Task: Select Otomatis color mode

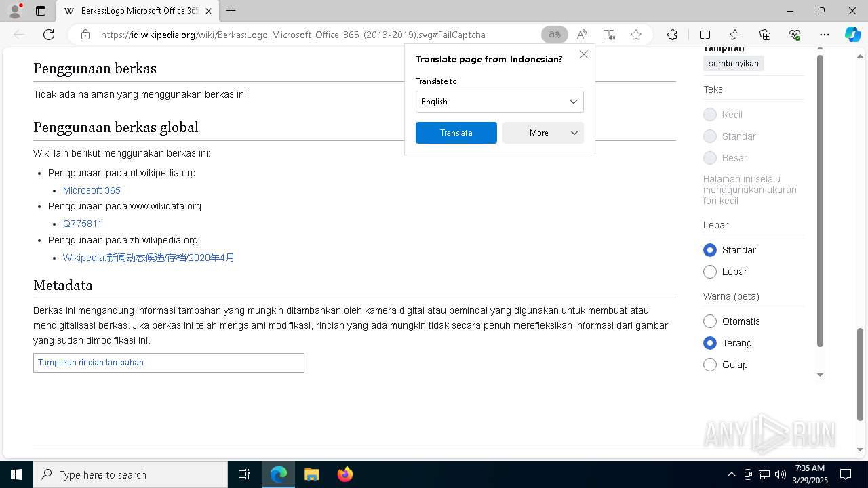Action: (x=710, y=321)
